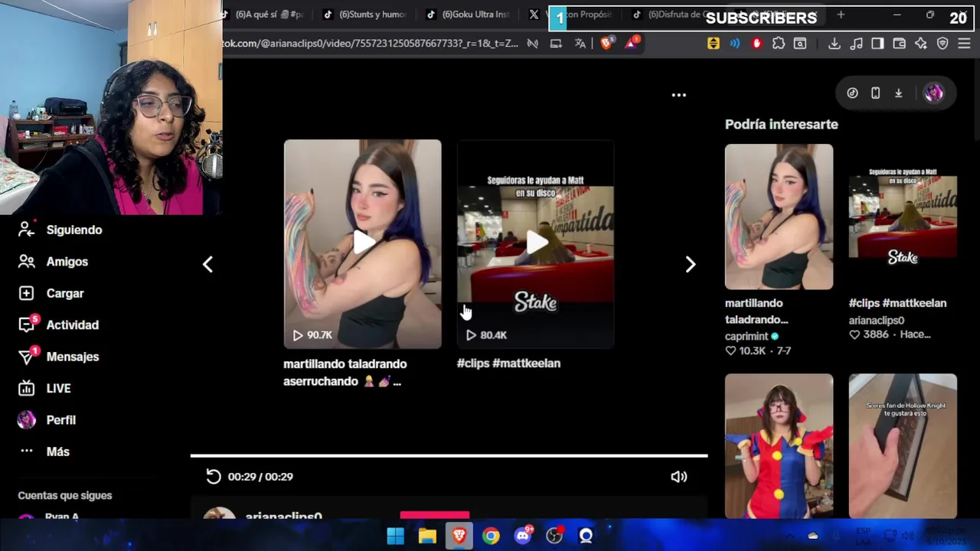The image size is (980, 551).
Task: Open the three-dots video options menu
Action: 678,95
